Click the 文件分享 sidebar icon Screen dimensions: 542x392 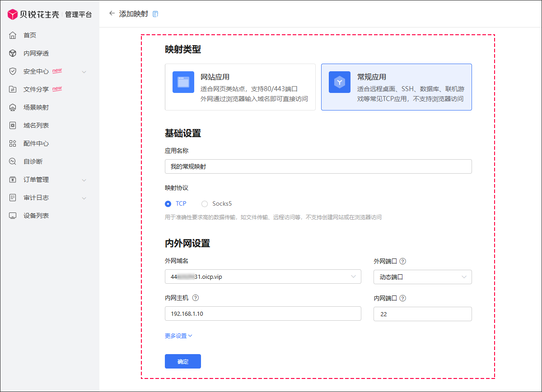[x=13, y=89]
